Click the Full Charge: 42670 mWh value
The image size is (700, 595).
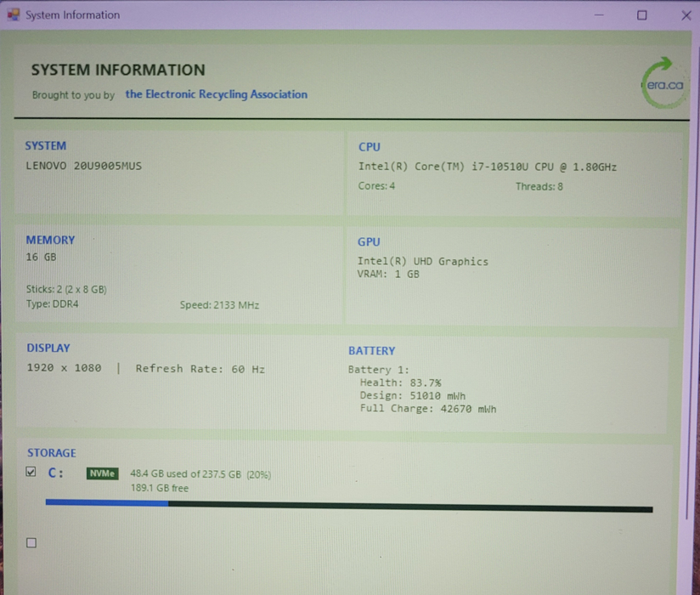pyautogui.click(x=428, y=409)
